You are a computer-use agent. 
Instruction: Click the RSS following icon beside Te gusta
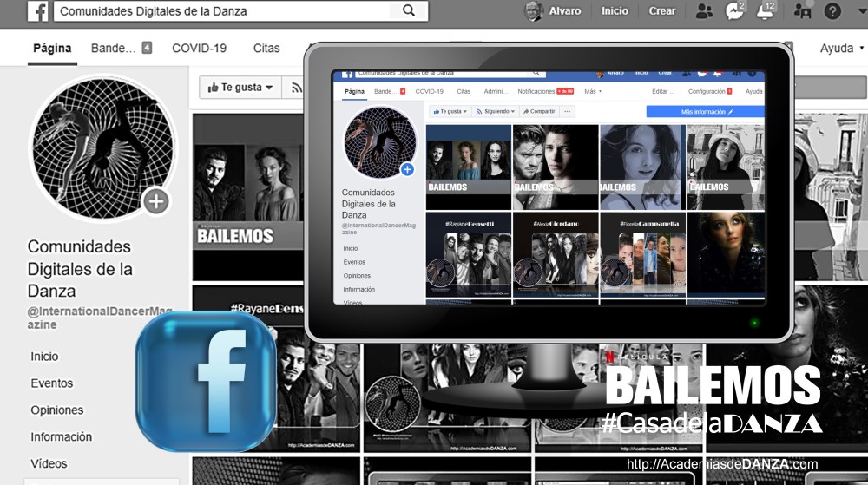pos(296,88)
